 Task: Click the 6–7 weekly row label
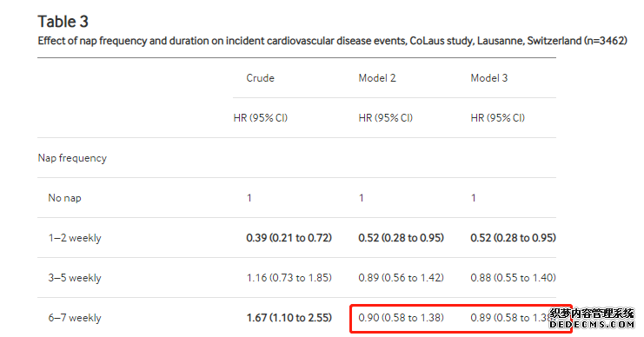coord(75,318)
